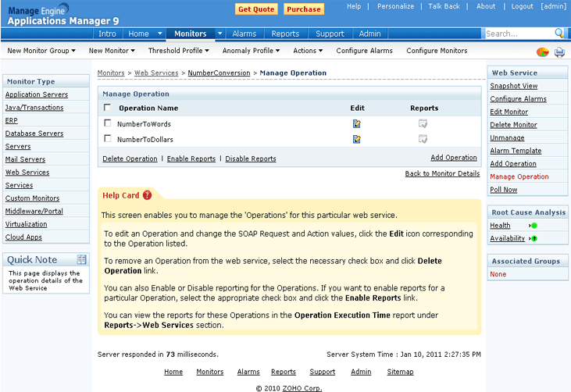Click Add Operation link below the table
The width and height of the screenshot is (571, 392).
(454, 158)
